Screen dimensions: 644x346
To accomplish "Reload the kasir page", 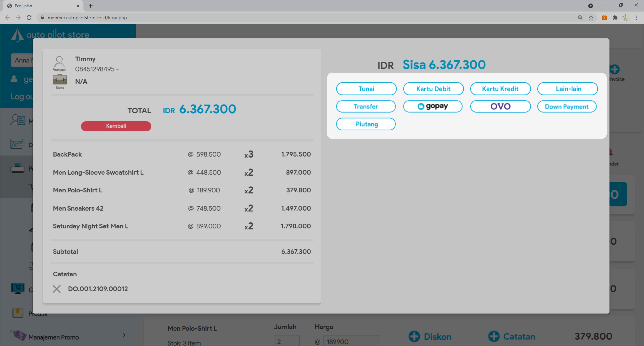I will point(29,18).
